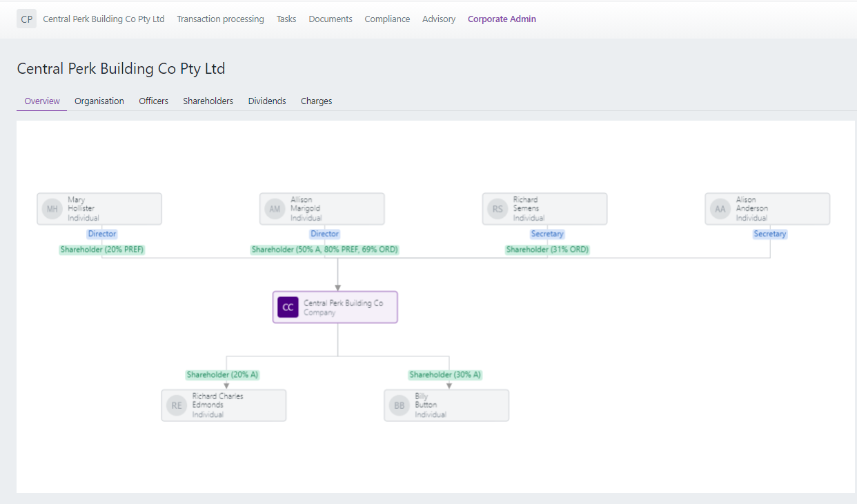The image size is (857, 504).
Task: Open the Advisory menu item
Action: 439,19
